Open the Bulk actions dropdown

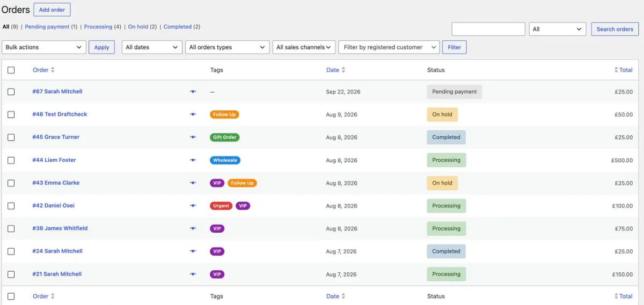coord(44,47)
